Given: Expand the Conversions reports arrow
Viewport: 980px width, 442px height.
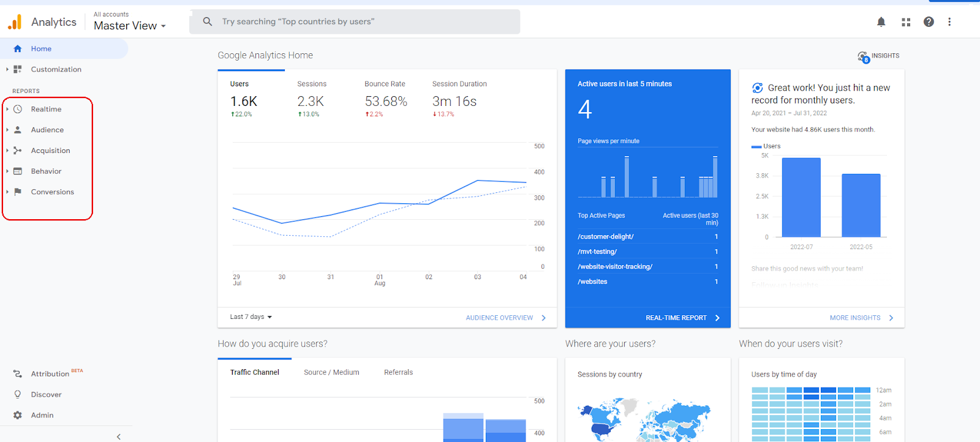Looking at the screenshot, I should tap(7, 192).
